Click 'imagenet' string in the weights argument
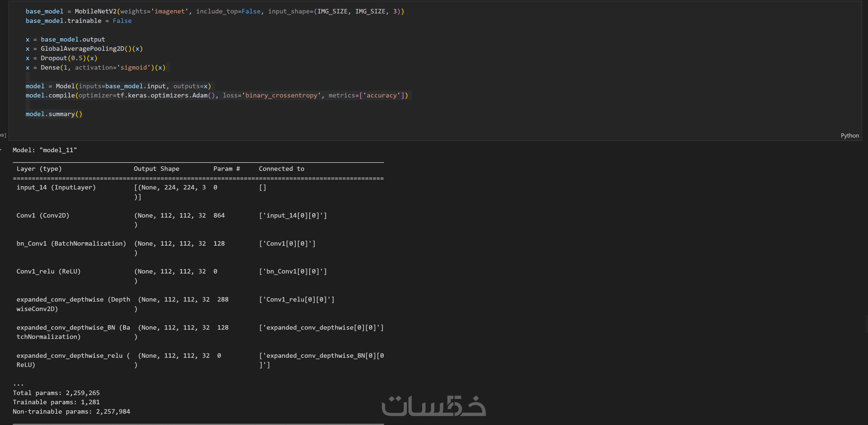 [x=170, y=12]
